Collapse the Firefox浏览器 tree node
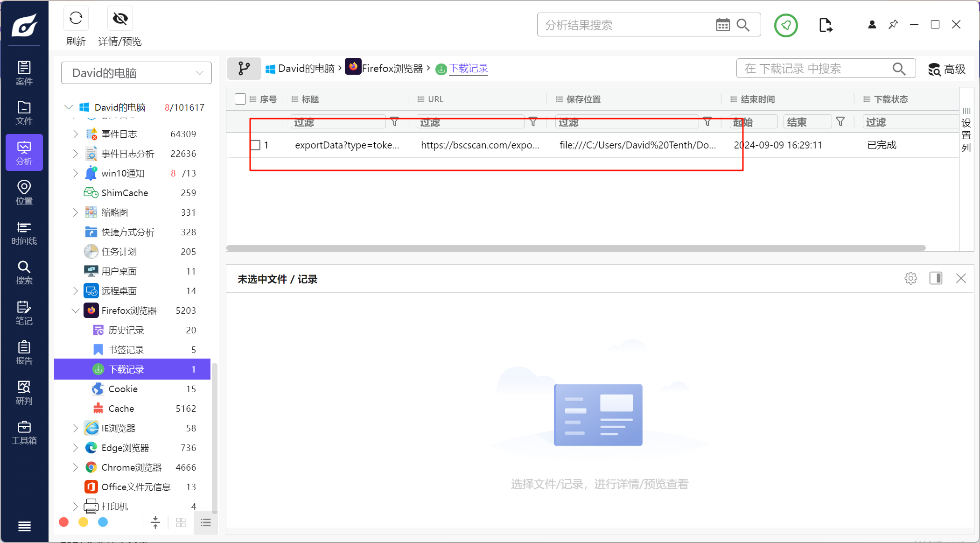This screenshot has height=543, width=980. (75, 310)
